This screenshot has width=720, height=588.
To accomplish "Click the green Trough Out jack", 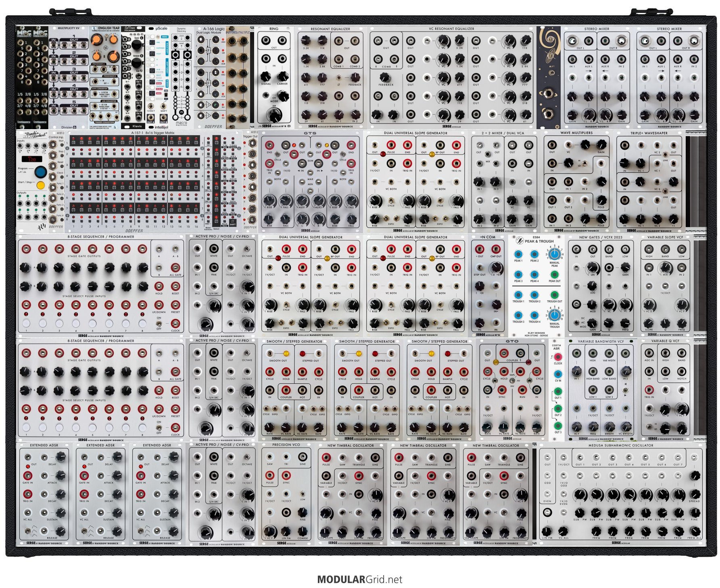I will (x=554, y=295).
